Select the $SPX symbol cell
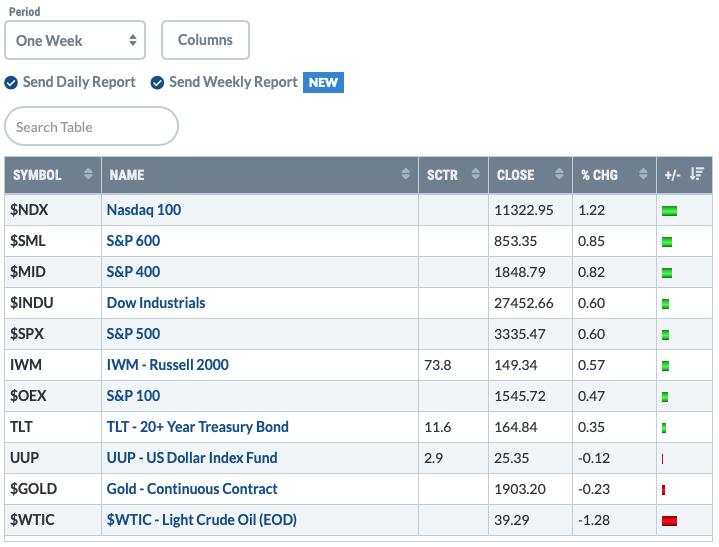The width and height of the screenshot is (719, 547). (x=53, y=334)
